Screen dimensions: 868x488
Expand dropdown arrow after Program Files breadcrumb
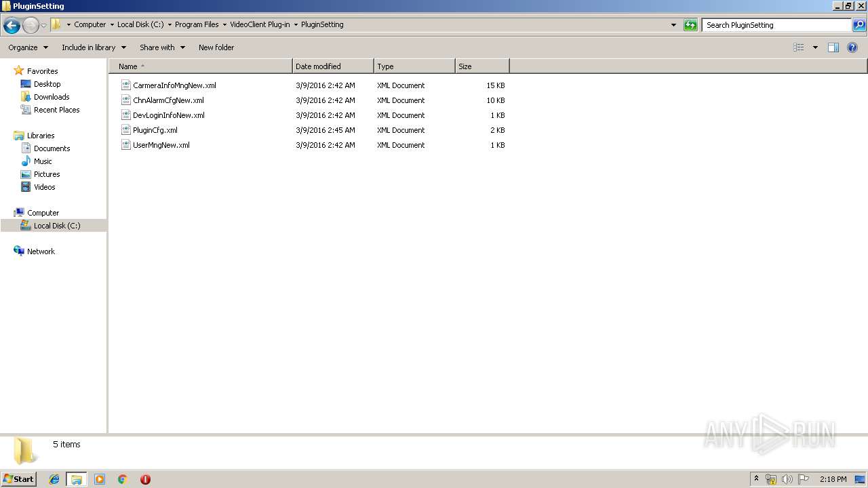pos(224,25)
